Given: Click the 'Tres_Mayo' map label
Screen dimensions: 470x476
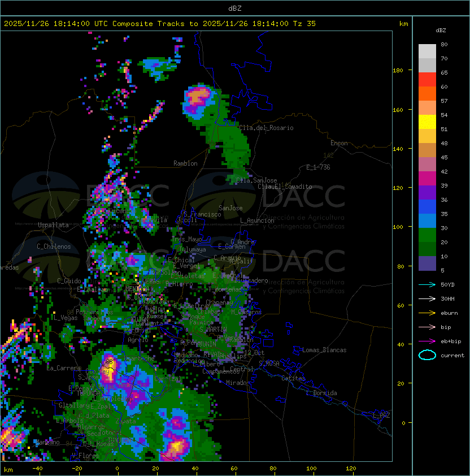Looking at the screenshot, I should click(186, 239).
